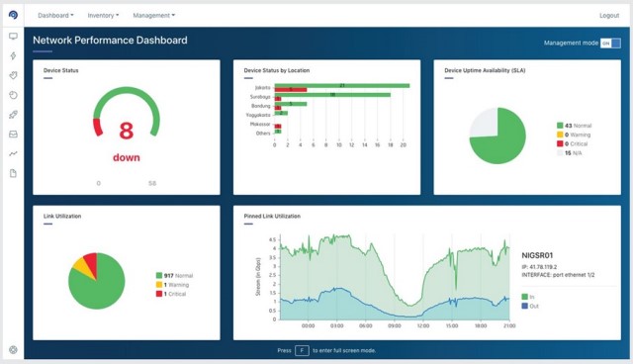This screenshot has height=364, width=633.
Task: Toggle the blue Out series legend swatch
Action: click(525, 306)
